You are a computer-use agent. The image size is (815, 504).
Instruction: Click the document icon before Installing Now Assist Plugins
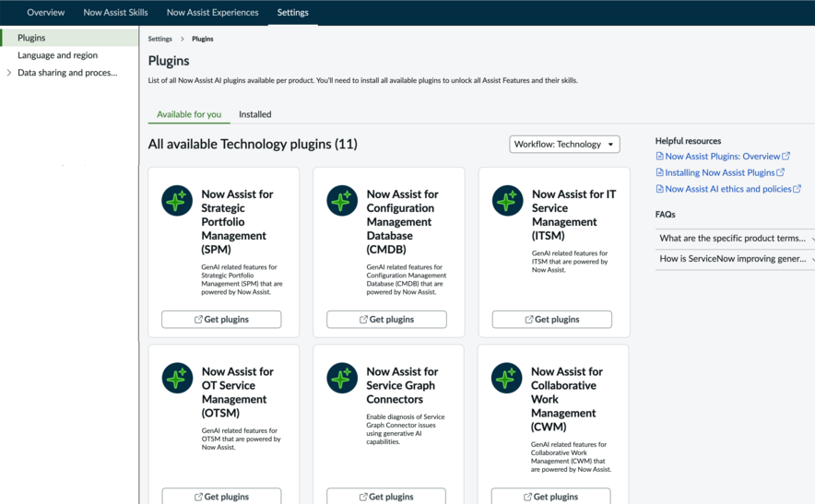(659, 172)
